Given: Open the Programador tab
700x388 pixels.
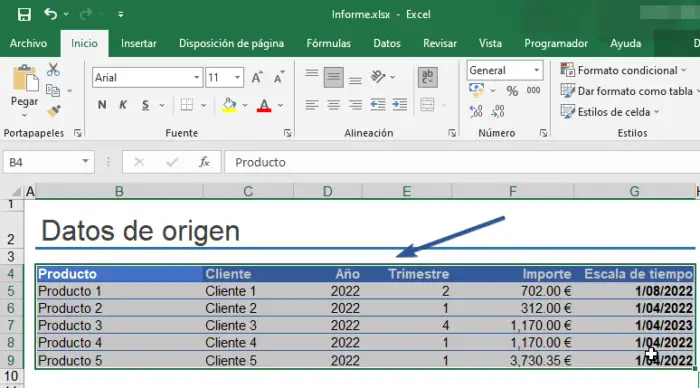Looking at the screenshot, I should pos(556,43).
